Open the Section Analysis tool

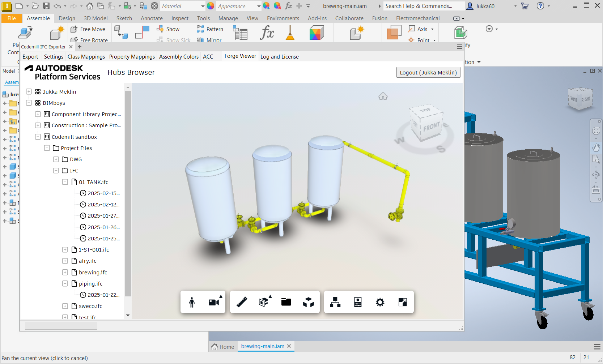(264, 302)
